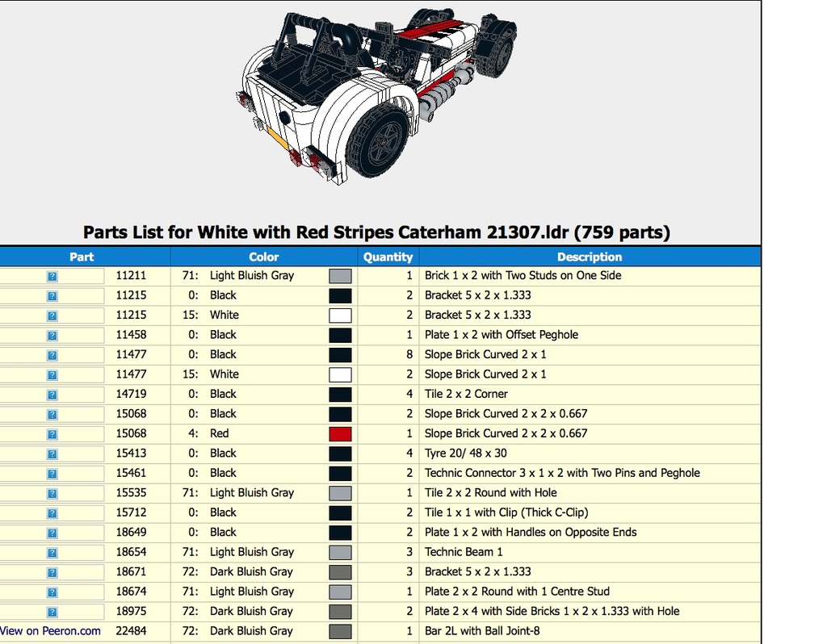This screenshot has width=827, height=644.
Task: Click the Parts List for Caterham 21307.ldr title
Action: tap(376, 232)
